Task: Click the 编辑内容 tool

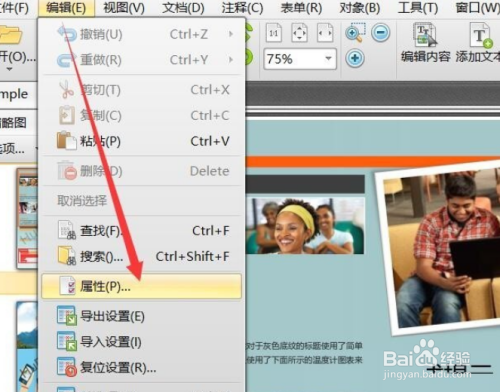Action: point(426,43)
